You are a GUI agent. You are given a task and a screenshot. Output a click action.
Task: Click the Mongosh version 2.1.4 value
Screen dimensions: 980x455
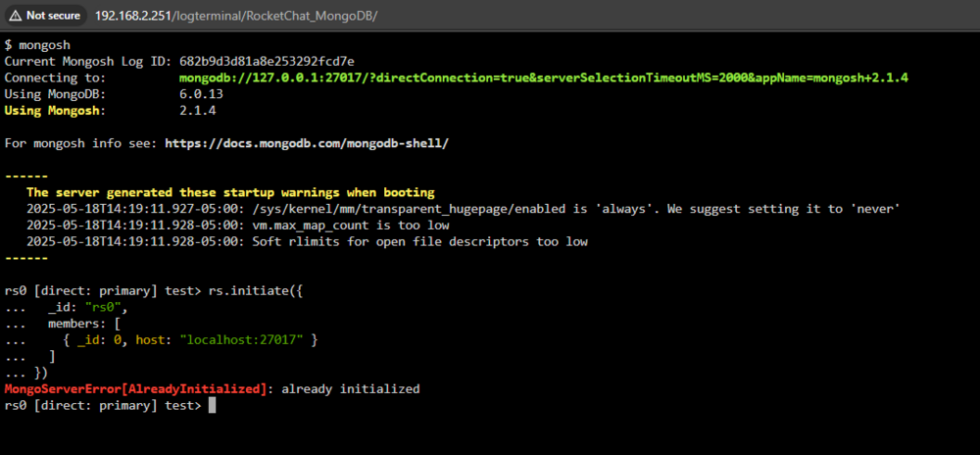coord(198,111)
